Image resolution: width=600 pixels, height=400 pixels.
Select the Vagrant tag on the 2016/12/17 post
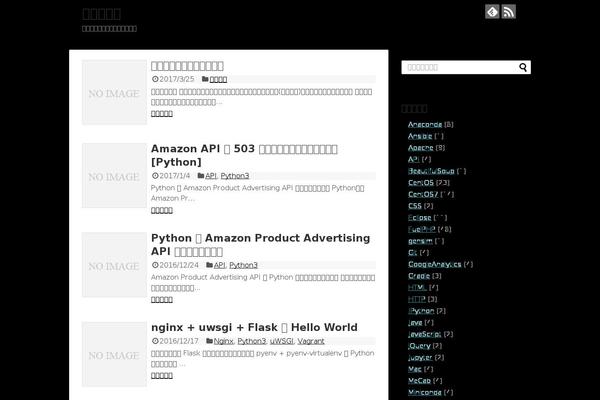(x=311, y=341)
